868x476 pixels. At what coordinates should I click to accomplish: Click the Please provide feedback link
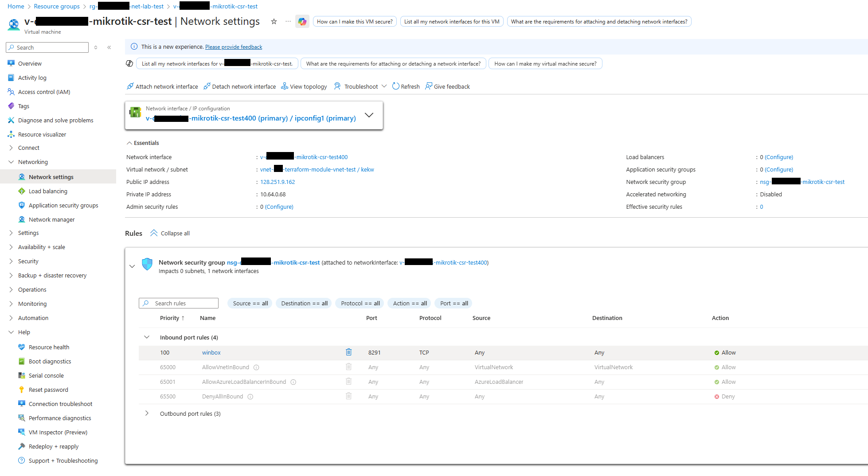coord(234,47)
